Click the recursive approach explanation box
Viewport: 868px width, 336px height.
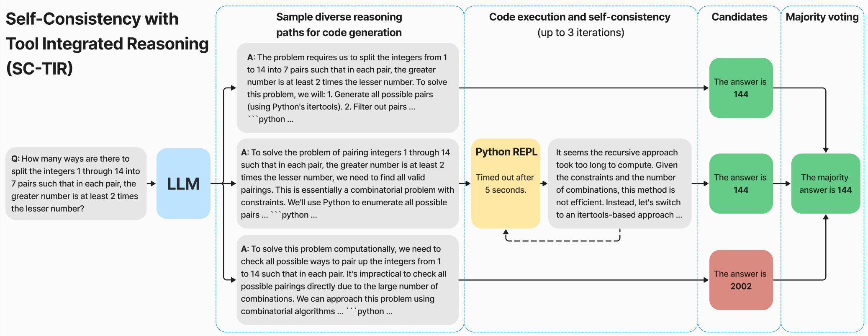point(620,184)
